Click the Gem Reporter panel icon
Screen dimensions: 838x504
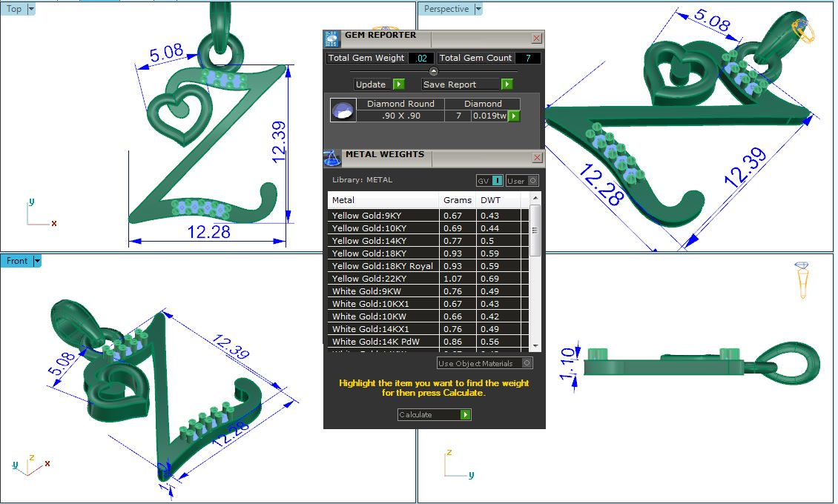point(331,39)
